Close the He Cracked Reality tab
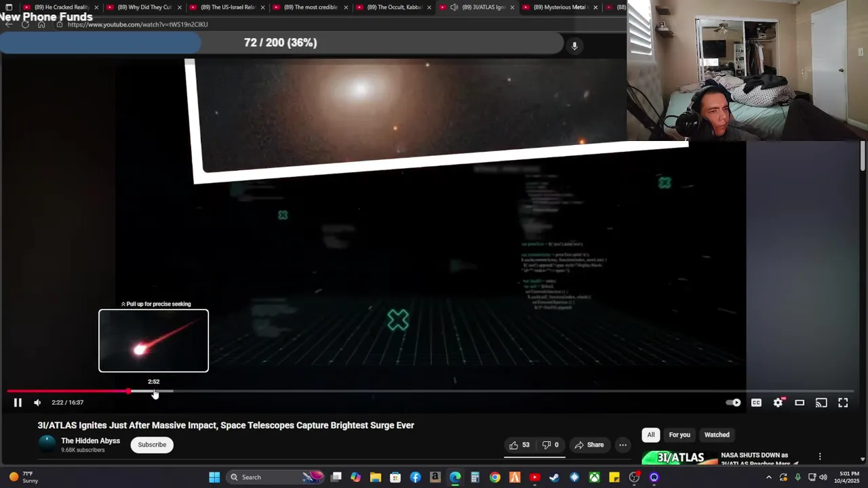Screen dimensions: 868x488 [96, 7]
